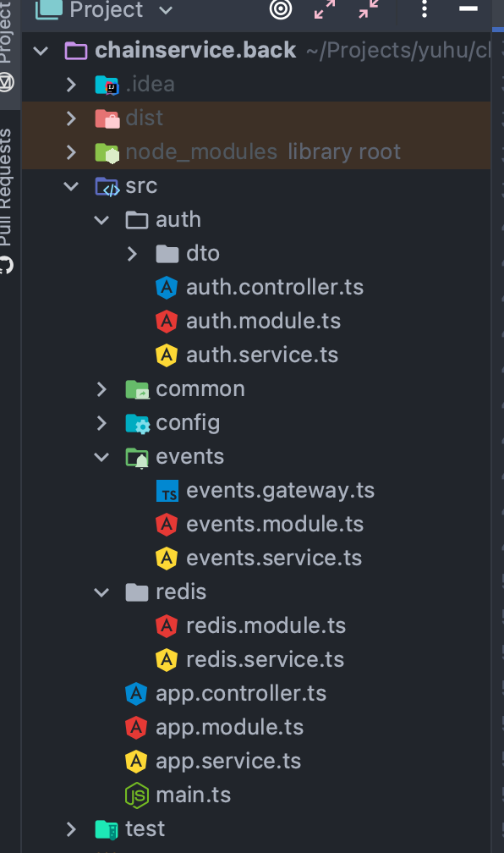Open the Project tool window options kebab menu
Screen dimensions: 504x853
pyautogui.click(x=424, y=11)
